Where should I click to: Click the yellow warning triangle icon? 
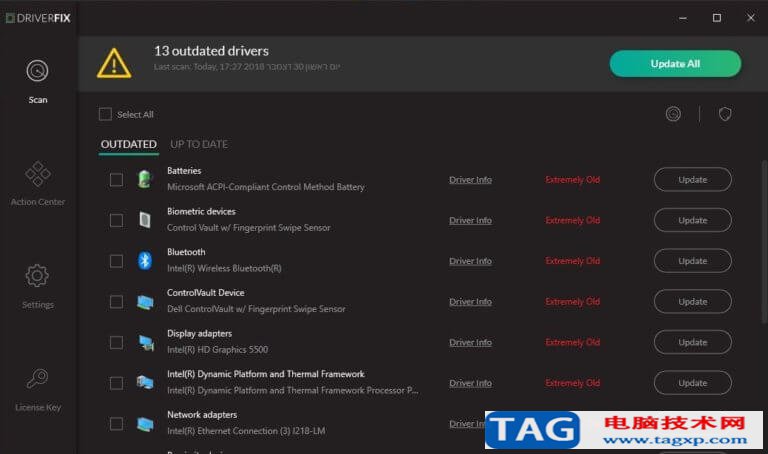114,63
